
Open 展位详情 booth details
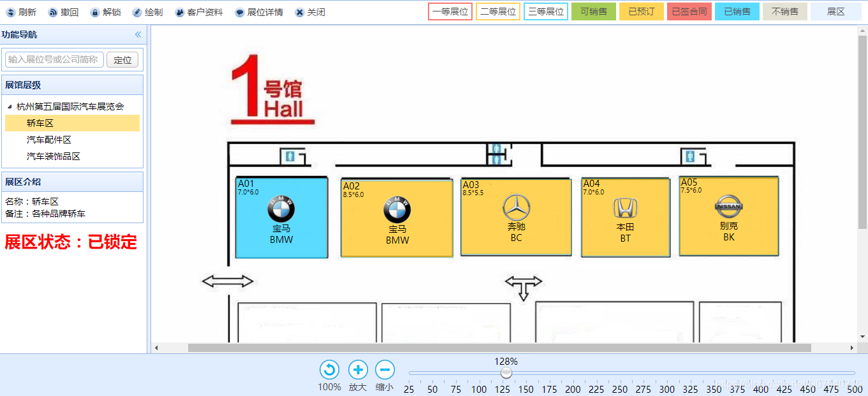coord(259,12)
